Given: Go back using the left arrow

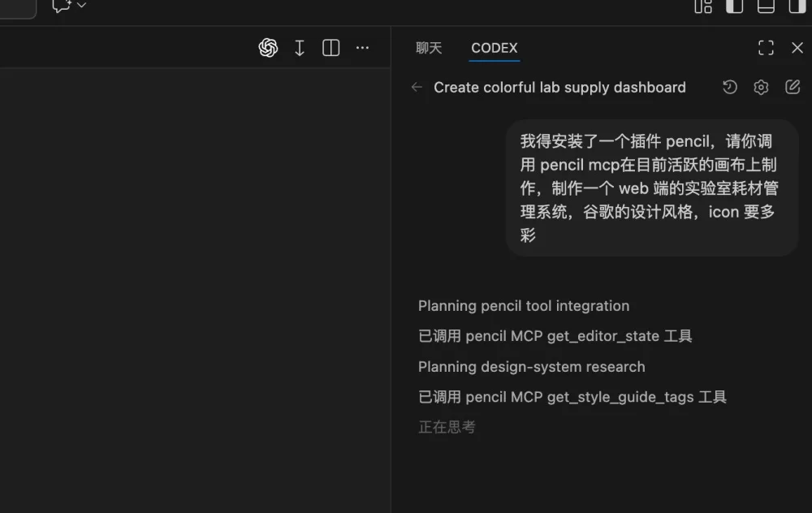Looking at the screenshot, I should tap(417, 88).
